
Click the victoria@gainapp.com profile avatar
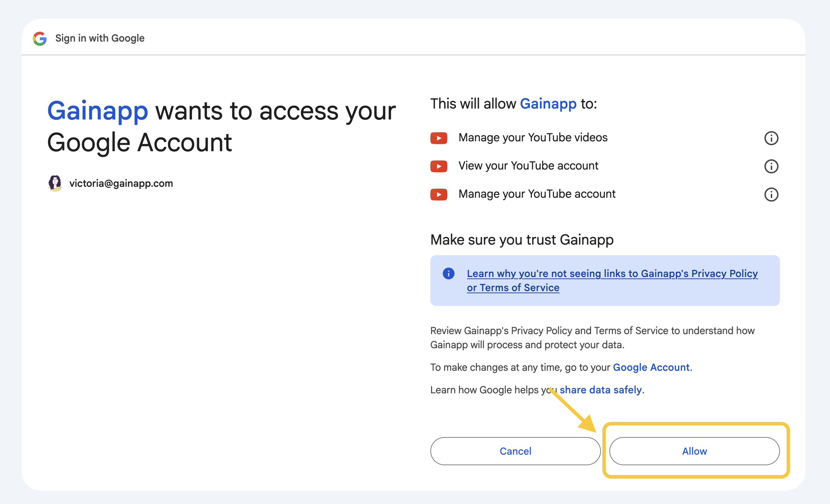pos(55,183)
